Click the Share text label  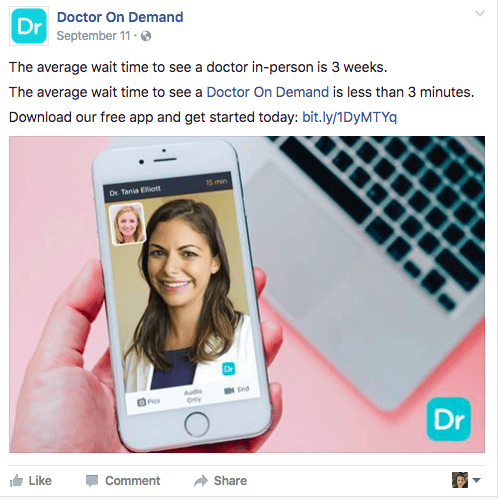click(x=230, y=481)
